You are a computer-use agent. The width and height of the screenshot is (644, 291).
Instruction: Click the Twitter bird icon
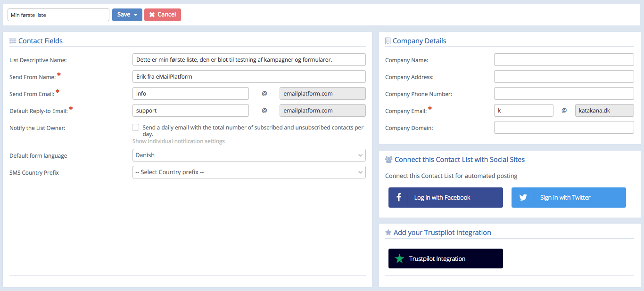click(523, 198)
